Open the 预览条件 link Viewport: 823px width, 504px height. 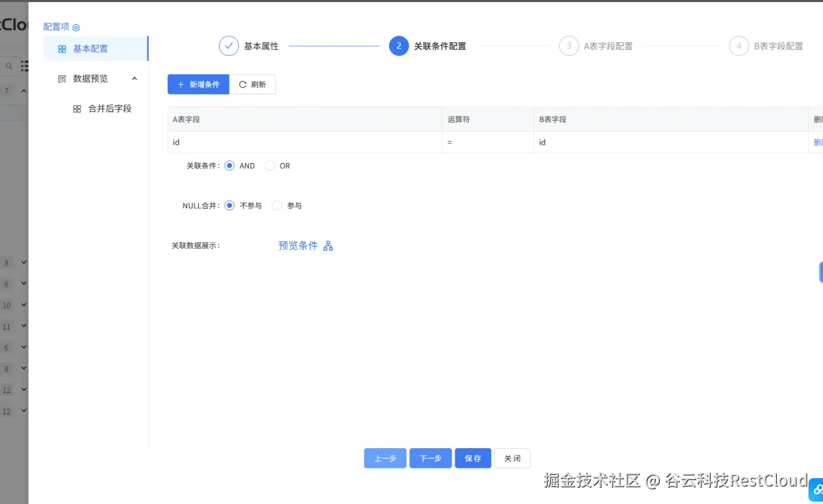tap(298, 246)
